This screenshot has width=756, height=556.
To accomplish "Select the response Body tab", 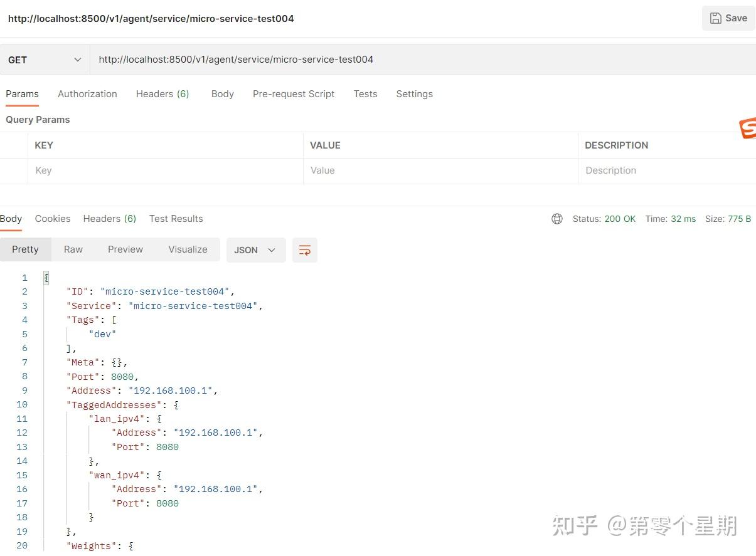I will click(11, 219).
